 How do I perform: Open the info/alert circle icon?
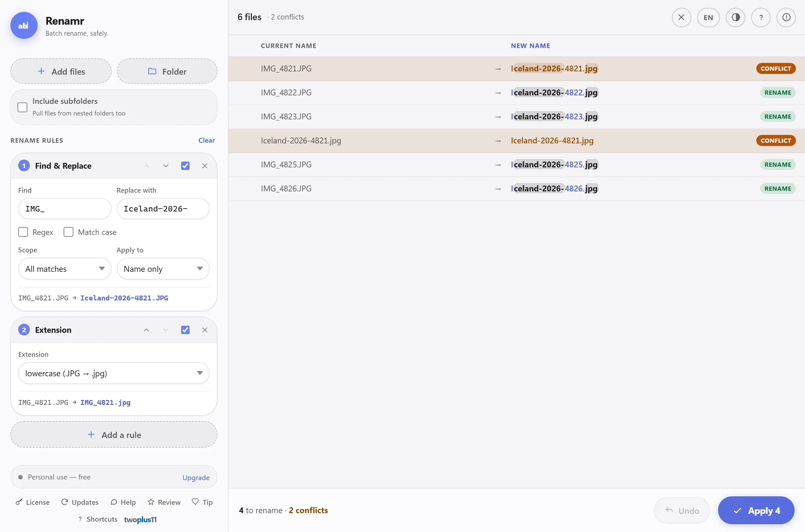tap(786, 17)
